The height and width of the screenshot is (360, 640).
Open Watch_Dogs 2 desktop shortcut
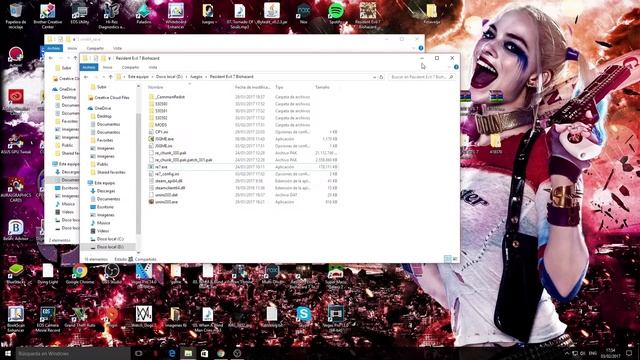[144, 317]
